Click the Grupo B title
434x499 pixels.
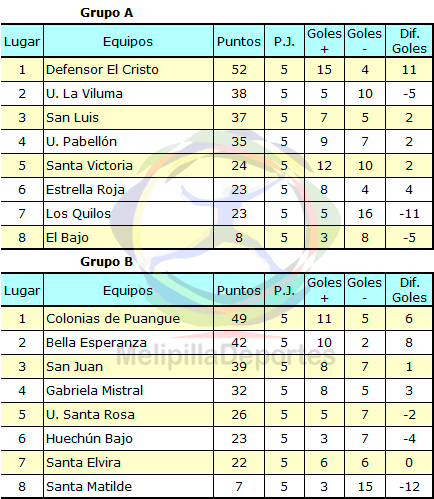point(106,262)
